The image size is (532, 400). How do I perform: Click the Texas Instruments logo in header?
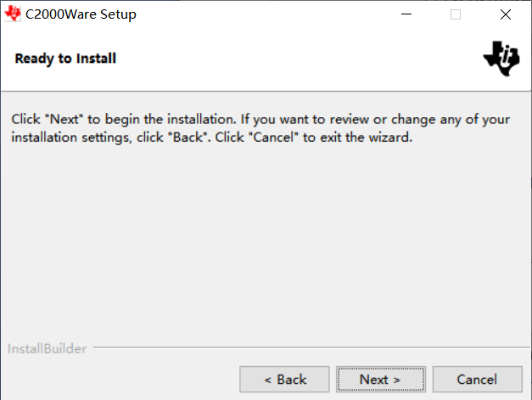(x=500, y=58)
